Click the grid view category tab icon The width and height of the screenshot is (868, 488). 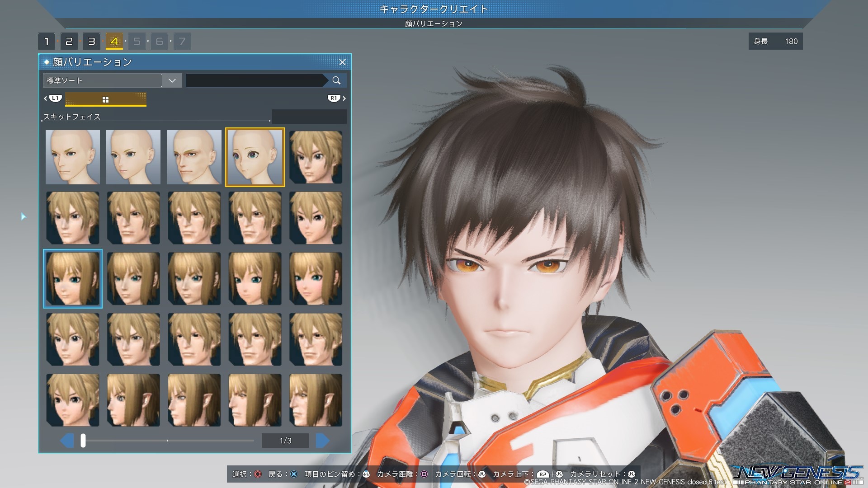pyautogui.click(x=105, y=99)
